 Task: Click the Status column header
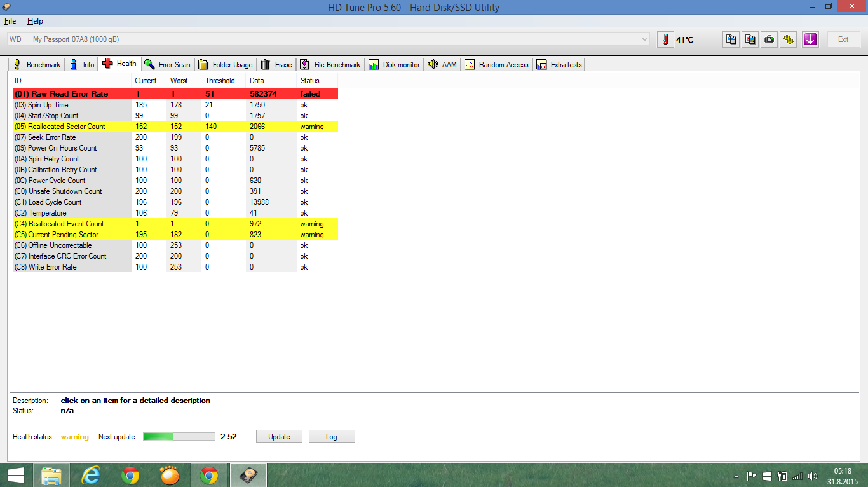click(317, 81)
